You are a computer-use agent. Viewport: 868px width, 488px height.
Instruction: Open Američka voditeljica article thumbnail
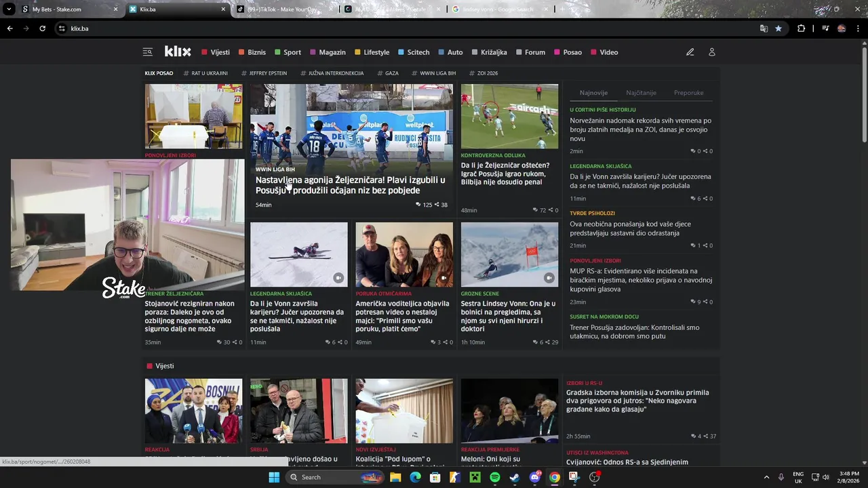(404, 254)
